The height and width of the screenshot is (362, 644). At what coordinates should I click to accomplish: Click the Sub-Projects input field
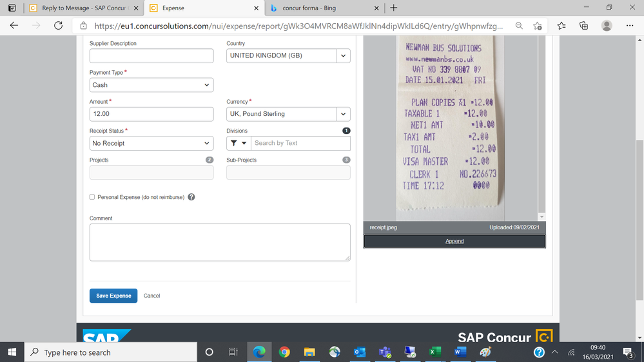click(x=288, y=173)
